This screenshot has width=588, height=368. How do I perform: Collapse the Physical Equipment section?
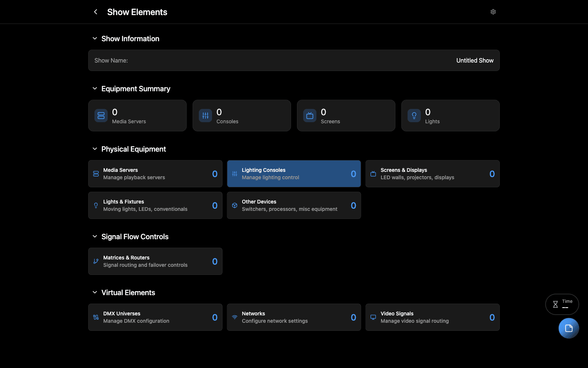(95, 149)
